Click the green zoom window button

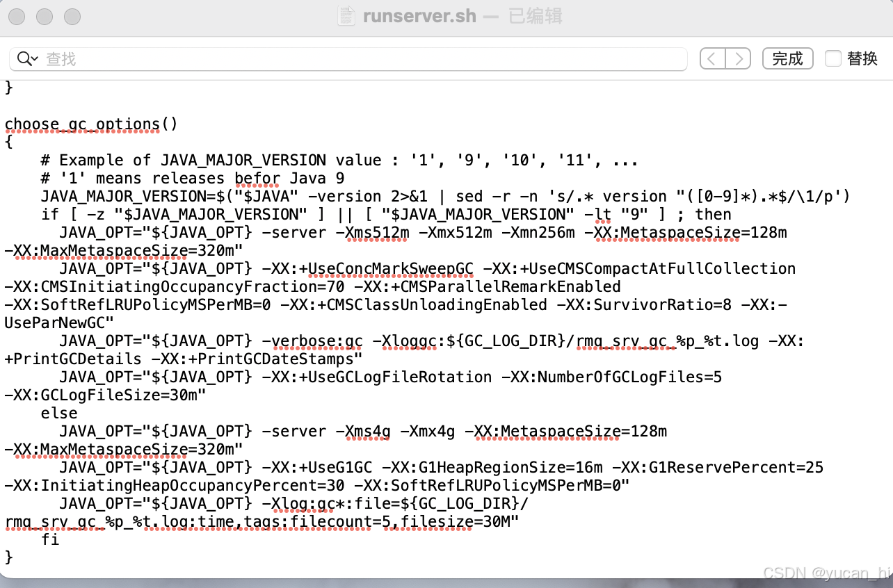(x=71, y=17)
